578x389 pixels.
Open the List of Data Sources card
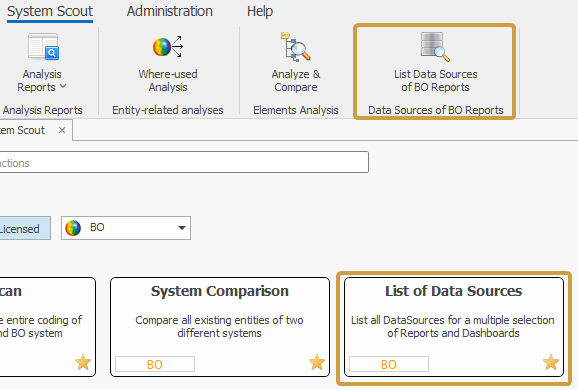(454, 327)
